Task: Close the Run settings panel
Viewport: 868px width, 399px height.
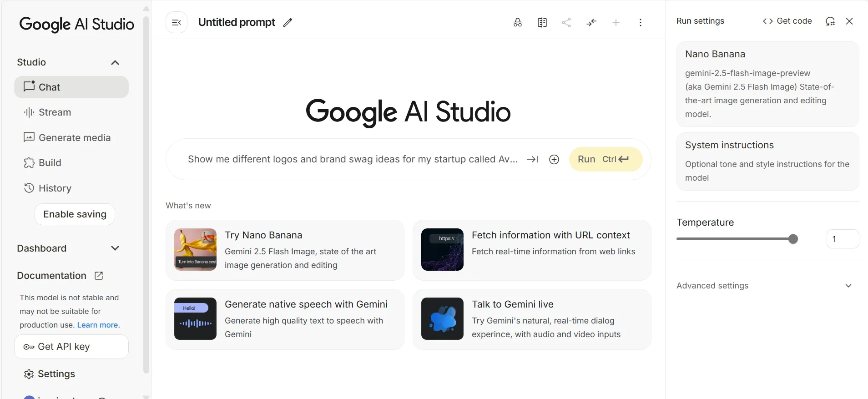Action: pyautogui.click(x=849, y=21)
